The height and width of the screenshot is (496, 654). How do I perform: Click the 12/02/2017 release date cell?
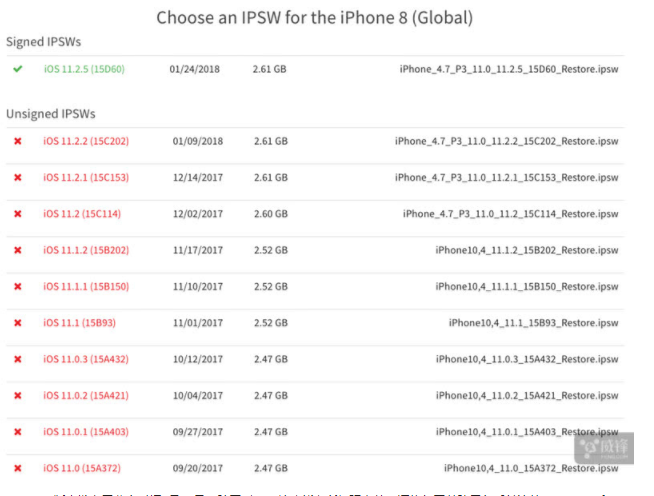[195, 213]
